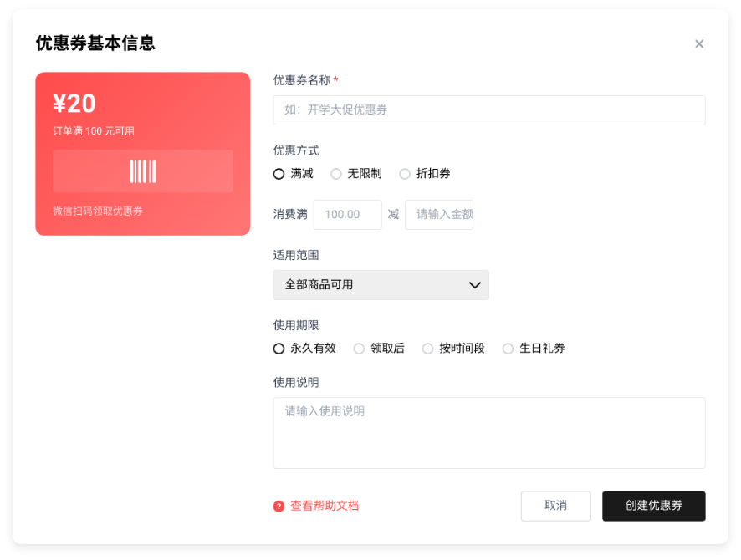Click the 使用说明 text area
741x560 pixels.
pos(488,433)
